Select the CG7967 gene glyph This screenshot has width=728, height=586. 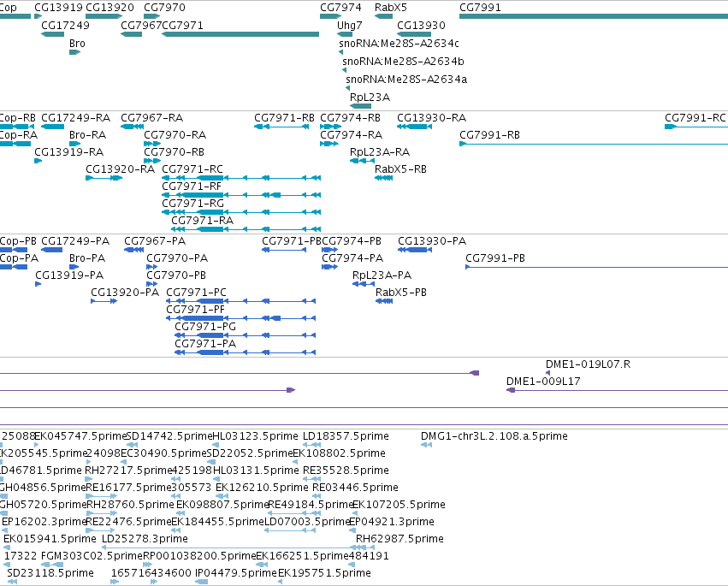pos(131,34)
